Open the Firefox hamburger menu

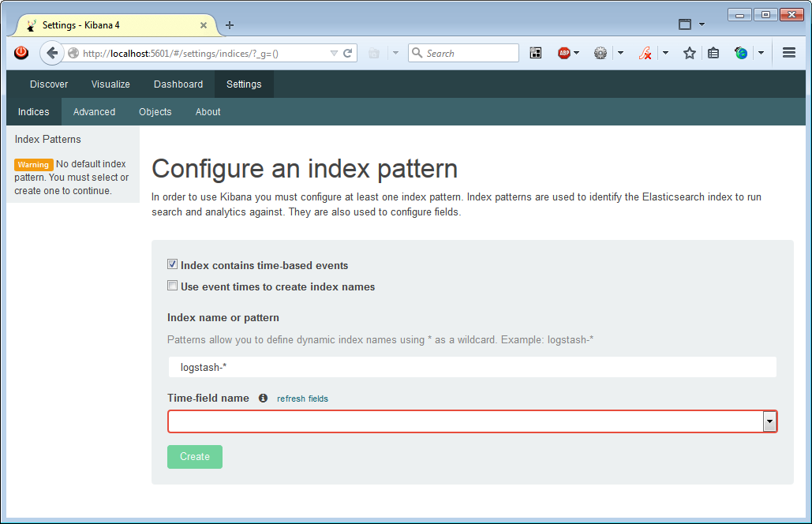click(788, 53)
